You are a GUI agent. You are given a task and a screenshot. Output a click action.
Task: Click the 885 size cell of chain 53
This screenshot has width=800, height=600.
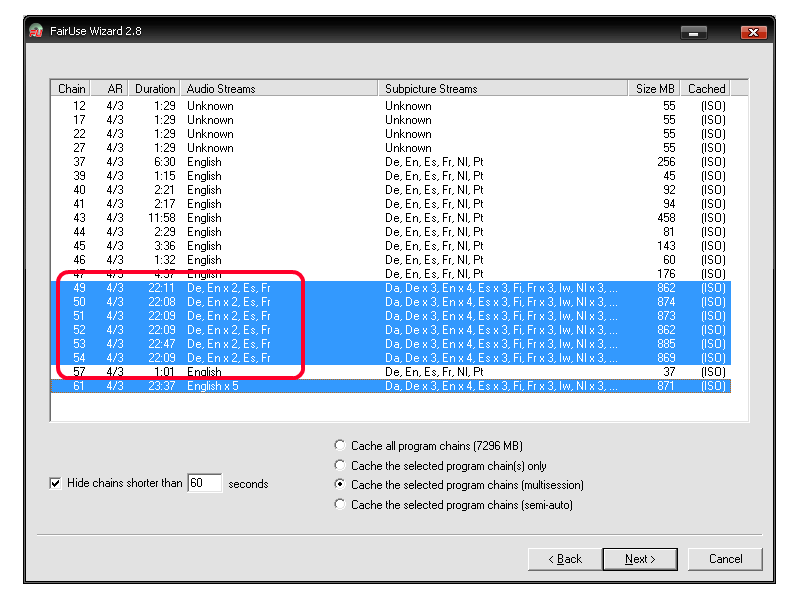click(x=666, y=344)
